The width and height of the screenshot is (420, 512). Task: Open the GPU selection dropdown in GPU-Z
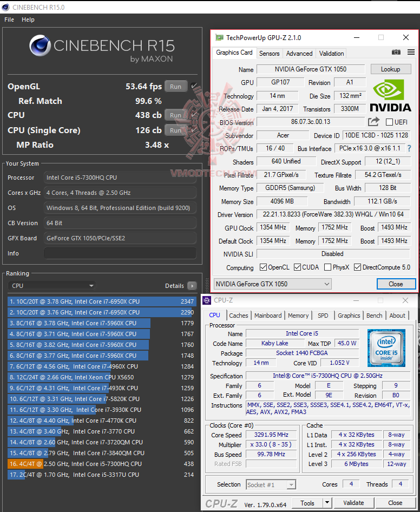tap(272, 284)
